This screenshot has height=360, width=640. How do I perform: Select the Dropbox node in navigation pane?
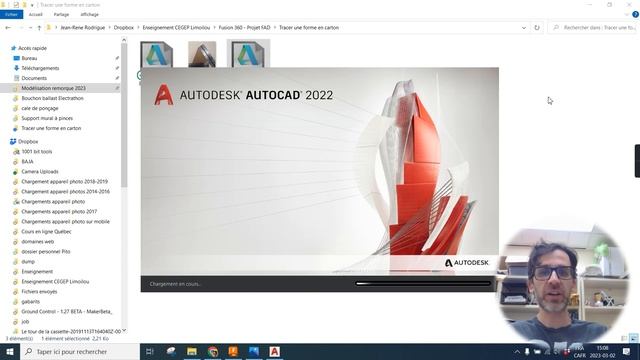click(x=28, y=142)
